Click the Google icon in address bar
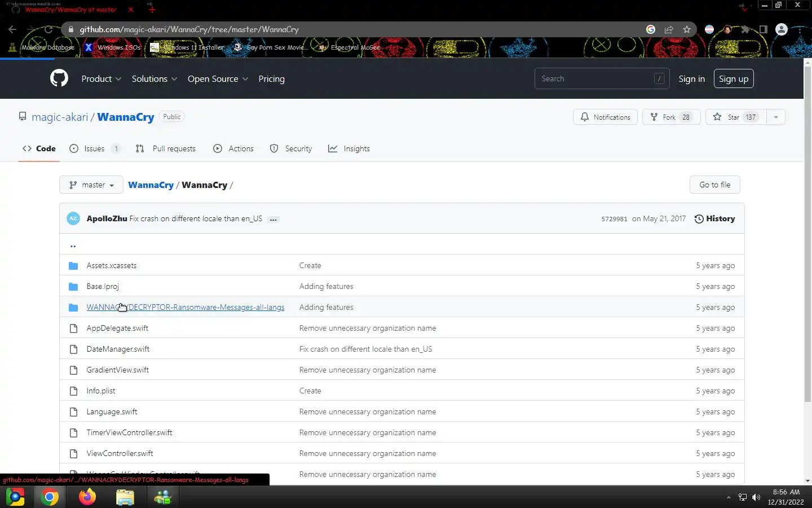The height and width of the screenshot is (508, 812). [651, 29]
